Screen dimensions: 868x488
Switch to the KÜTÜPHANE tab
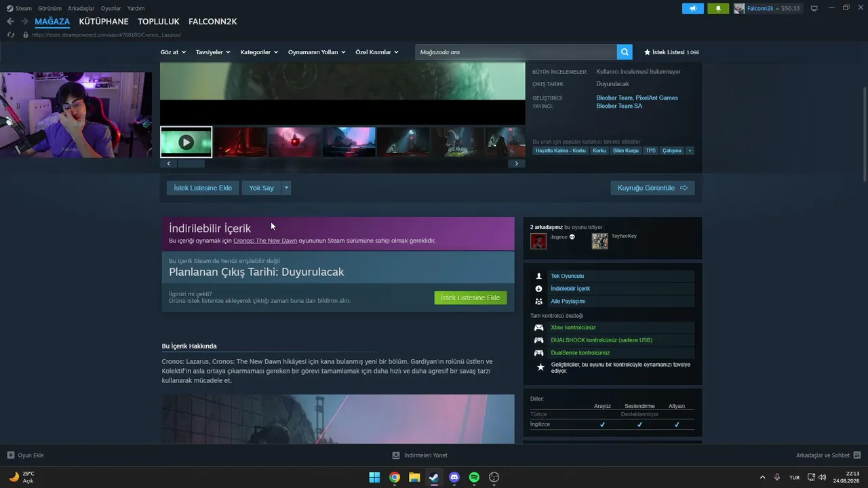pos(104,22)
